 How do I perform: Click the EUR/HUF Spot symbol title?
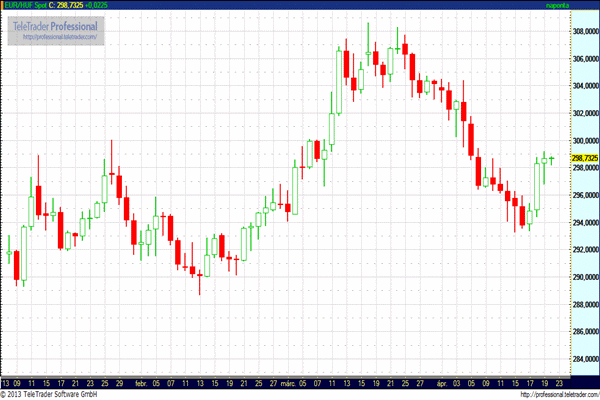click(23, 6)
